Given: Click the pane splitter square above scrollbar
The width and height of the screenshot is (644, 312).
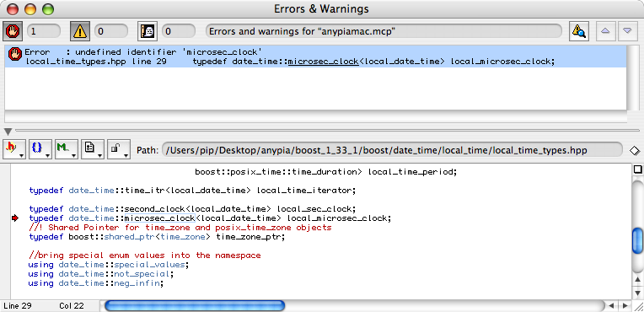Looking at the screenshot, I should point(637,169).
